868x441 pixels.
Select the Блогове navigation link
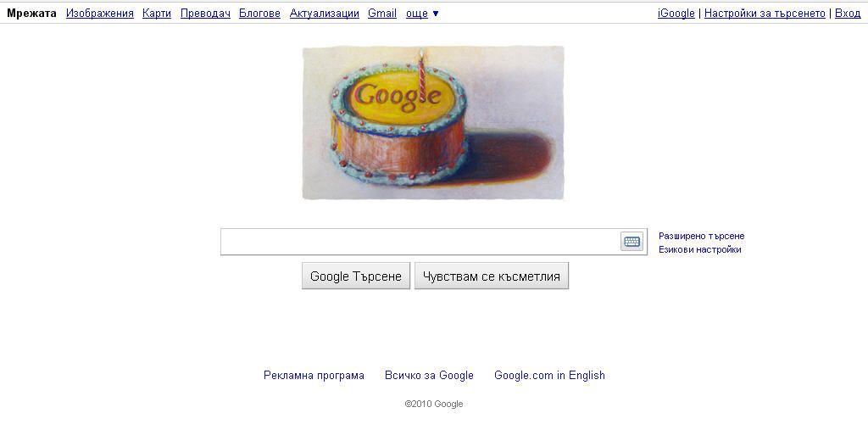pos(259,14)
